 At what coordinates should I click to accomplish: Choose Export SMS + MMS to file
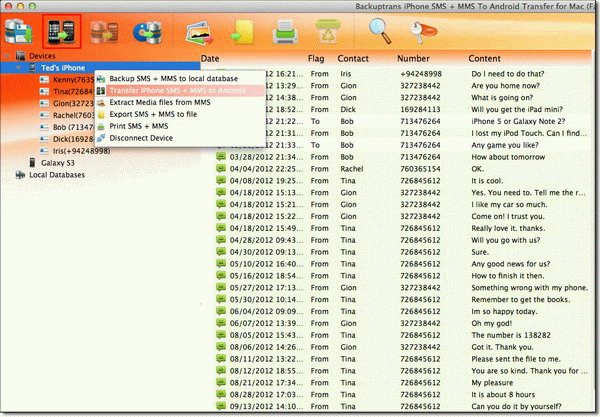pyautogui.click(x=153, y=114)
